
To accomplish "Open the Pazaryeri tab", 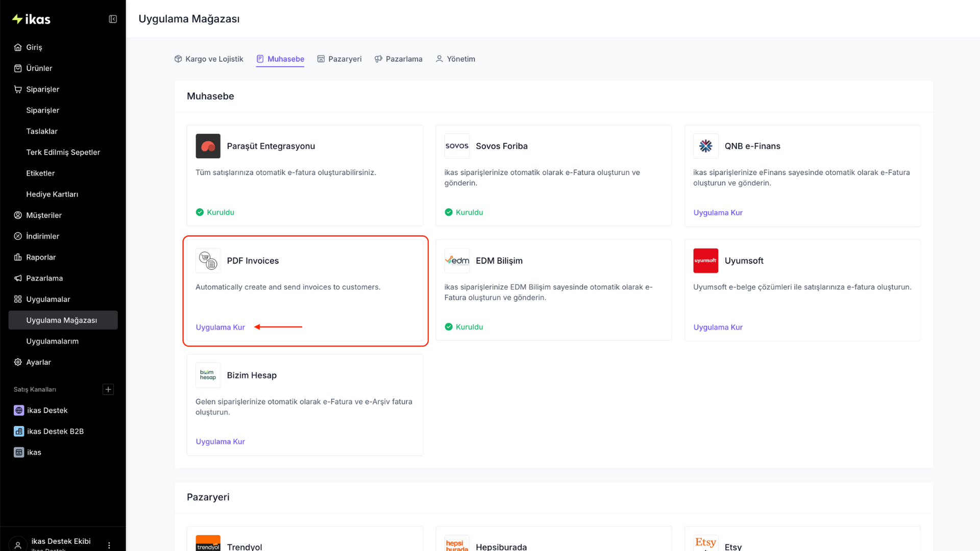I will 339,59.
